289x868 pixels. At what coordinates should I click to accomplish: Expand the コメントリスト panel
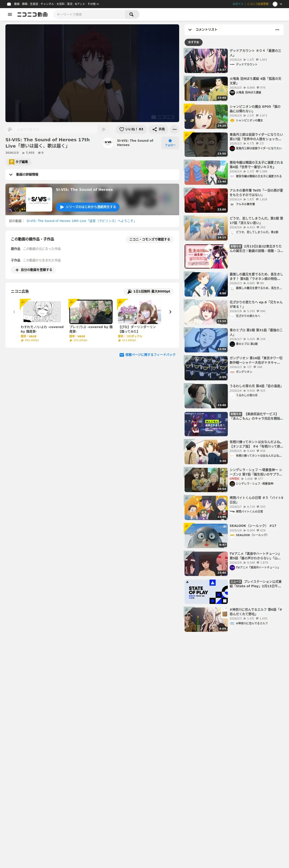(x=190, y=30)
